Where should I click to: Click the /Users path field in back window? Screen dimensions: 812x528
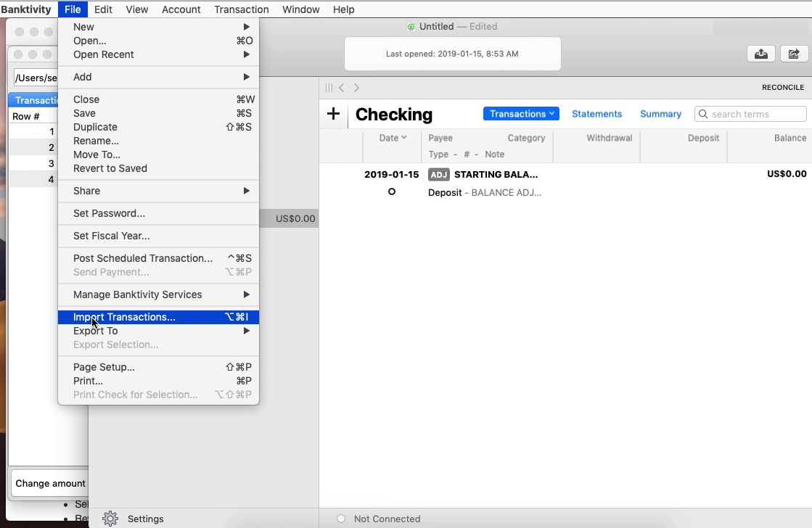36,78
